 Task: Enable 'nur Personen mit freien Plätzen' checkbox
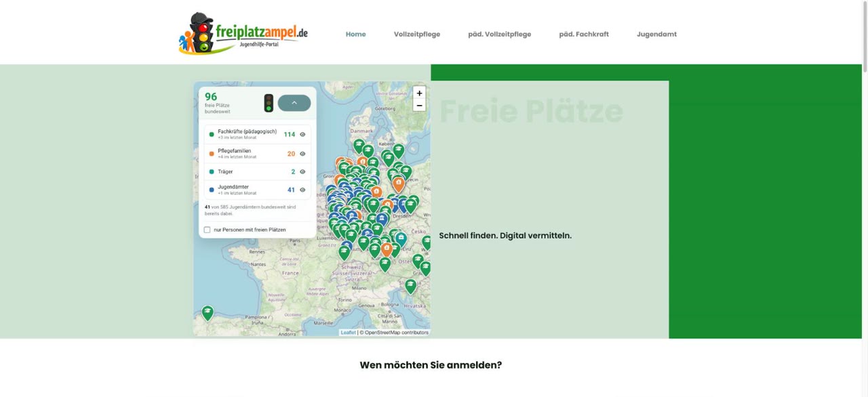click(208, 230)
